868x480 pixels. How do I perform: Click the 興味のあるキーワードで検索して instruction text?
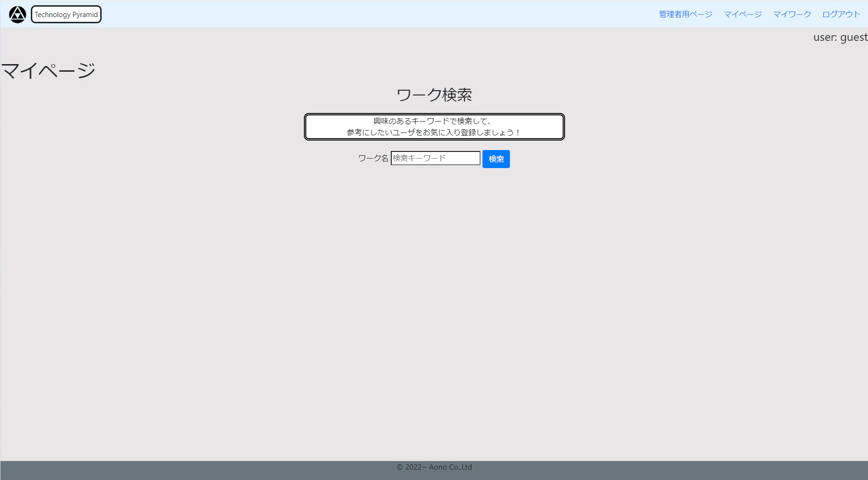pos(432,121)
